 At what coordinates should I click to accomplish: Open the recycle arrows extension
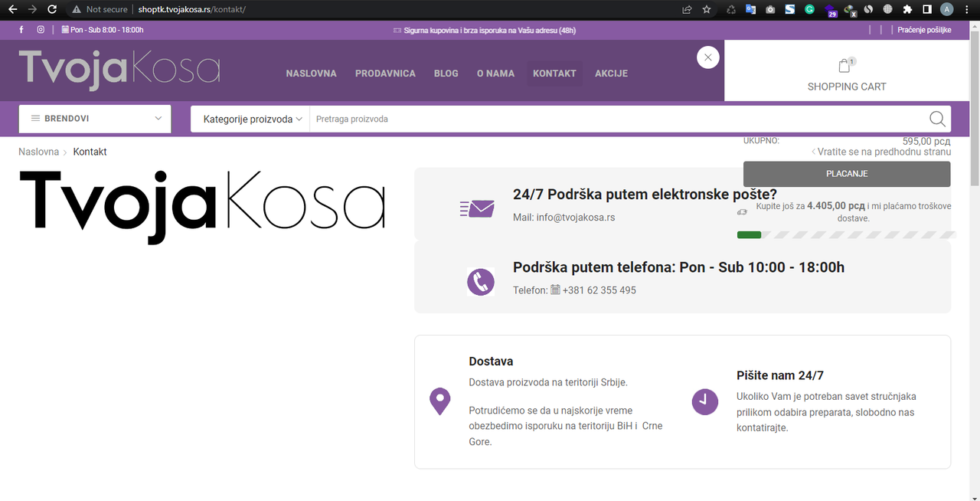pyautogui.click(x=731, y=9)
